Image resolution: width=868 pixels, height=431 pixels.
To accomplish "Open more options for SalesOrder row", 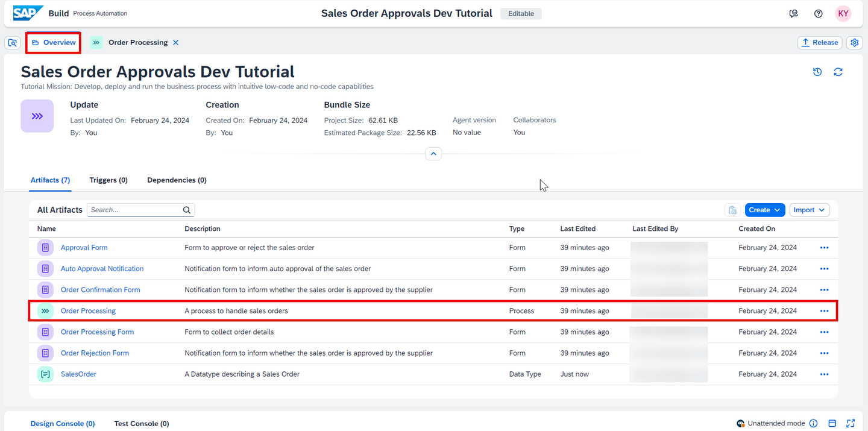I will 824,374.
